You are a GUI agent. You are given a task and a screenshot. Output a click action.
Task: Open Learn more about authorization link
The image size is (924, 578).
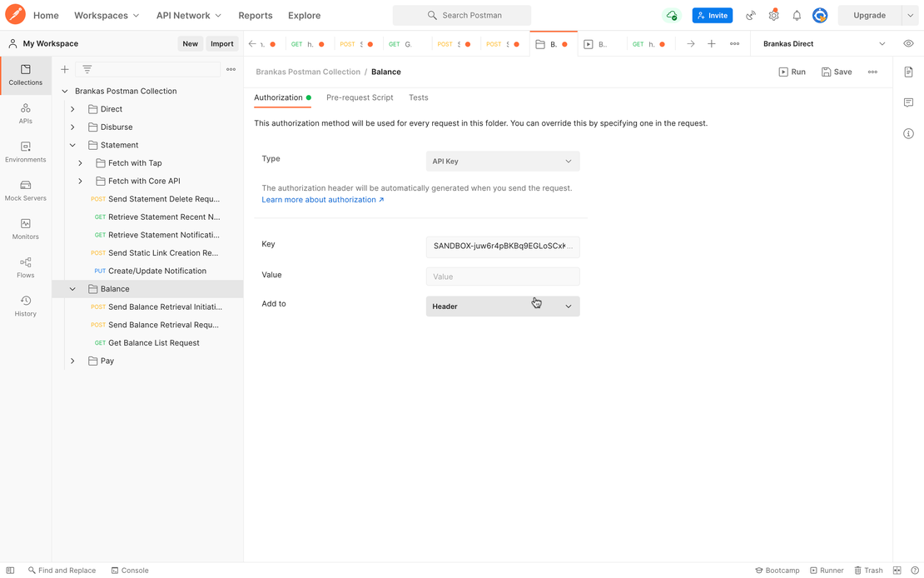tap(323, 200)
